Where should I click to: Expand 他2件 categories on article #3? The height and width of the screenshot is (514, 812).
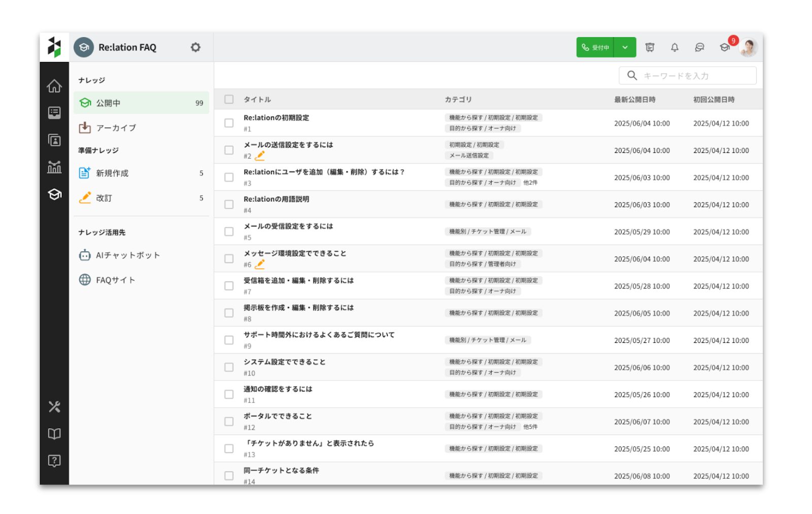click(530, 183)
